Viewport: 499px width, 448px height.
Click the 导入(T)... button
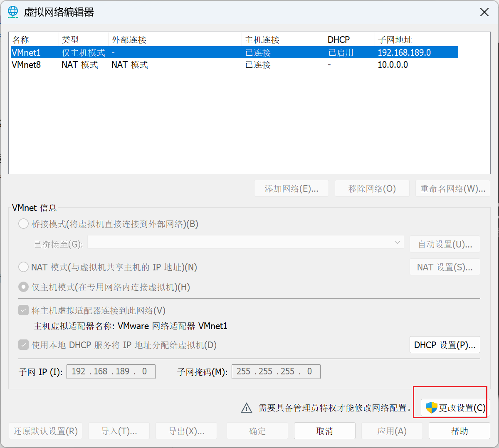119,431
